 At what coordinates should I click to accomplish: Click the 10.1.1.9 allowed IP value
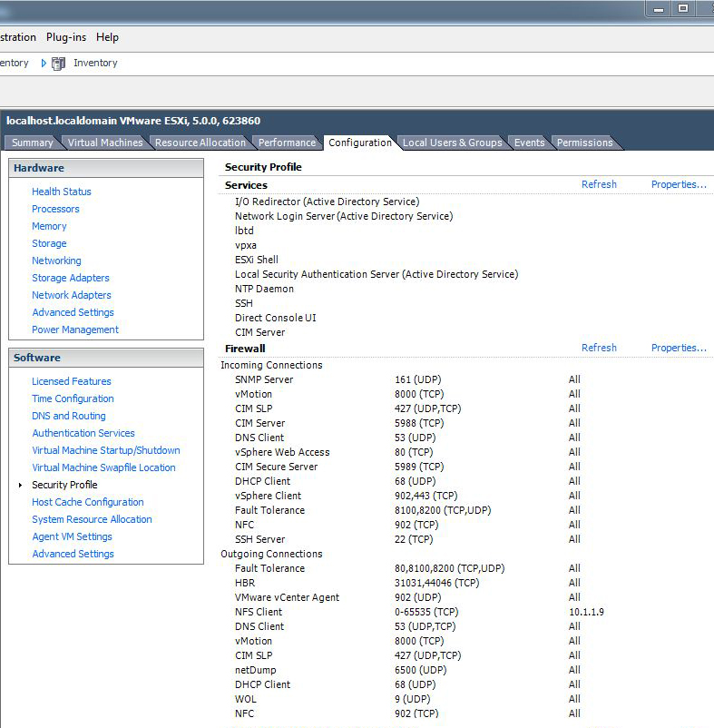coord(586,612)
